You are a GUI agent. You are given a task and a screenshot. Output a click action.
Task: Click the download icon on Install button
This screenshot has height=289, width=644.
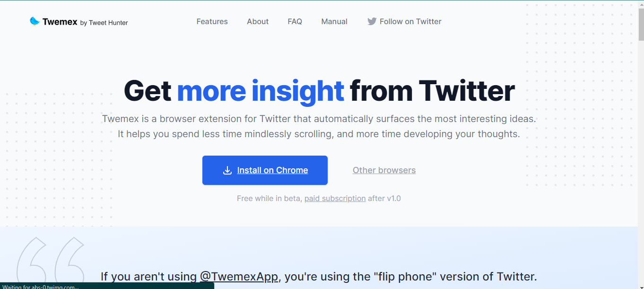[x=227, y=170]
